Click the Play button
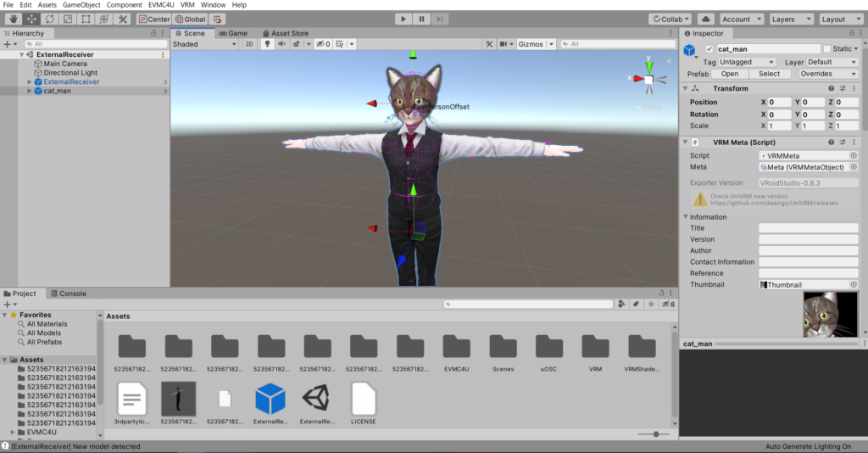Screen dimensions: 868x453 [x=403, y=19]
